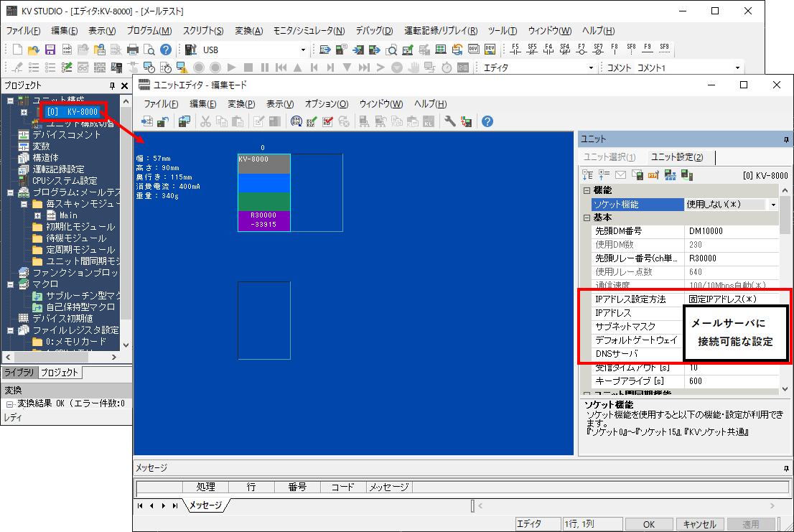794x532 pixels.
Task: Click the キャンセル button
Action: pyautogui.click(x=699, y=524)
